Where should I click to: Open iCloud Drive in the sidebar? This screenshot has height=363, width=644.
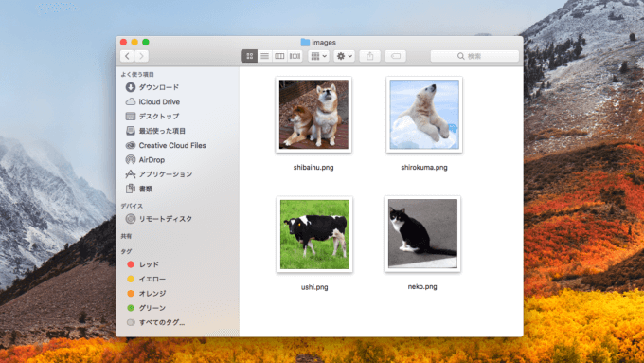pyautogui.click(x=159, y=101)
